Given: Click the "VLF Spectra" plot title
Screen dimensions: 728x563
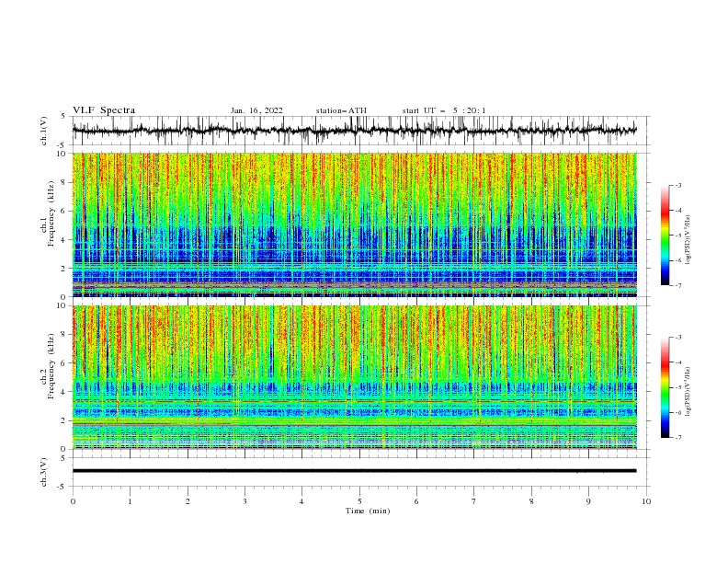Looking at the screenshot, I should coord(104,110).
